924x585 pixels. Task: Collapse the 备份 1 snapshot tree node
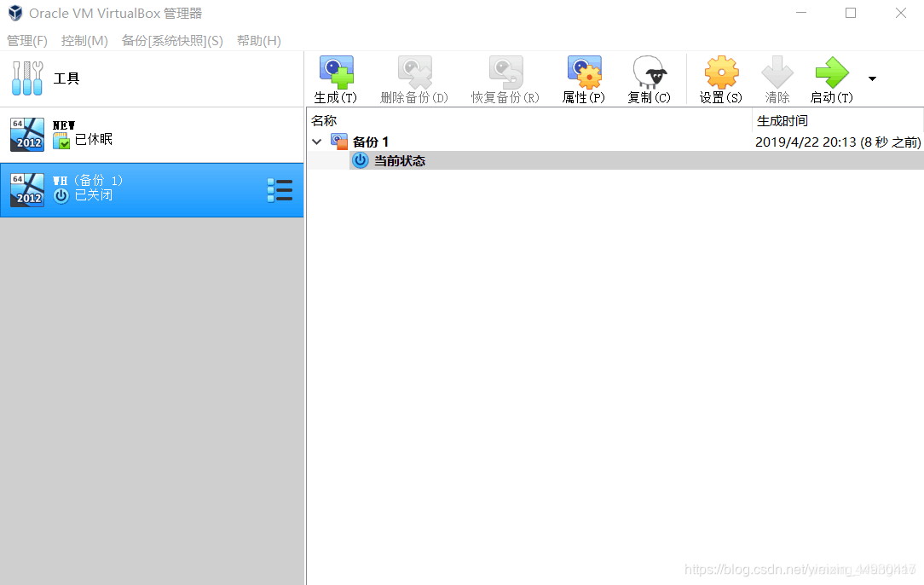tap(316, 142)
